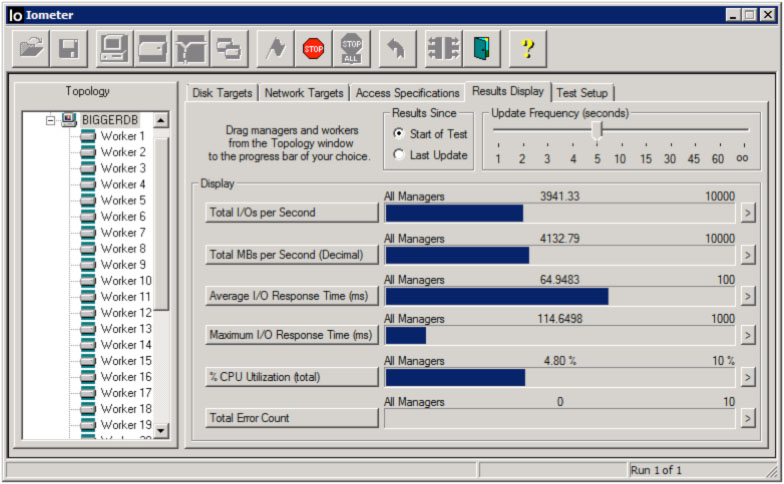Click the 64.9483 response time value
The height and width of the screenshot is (484, 784).
560,280
